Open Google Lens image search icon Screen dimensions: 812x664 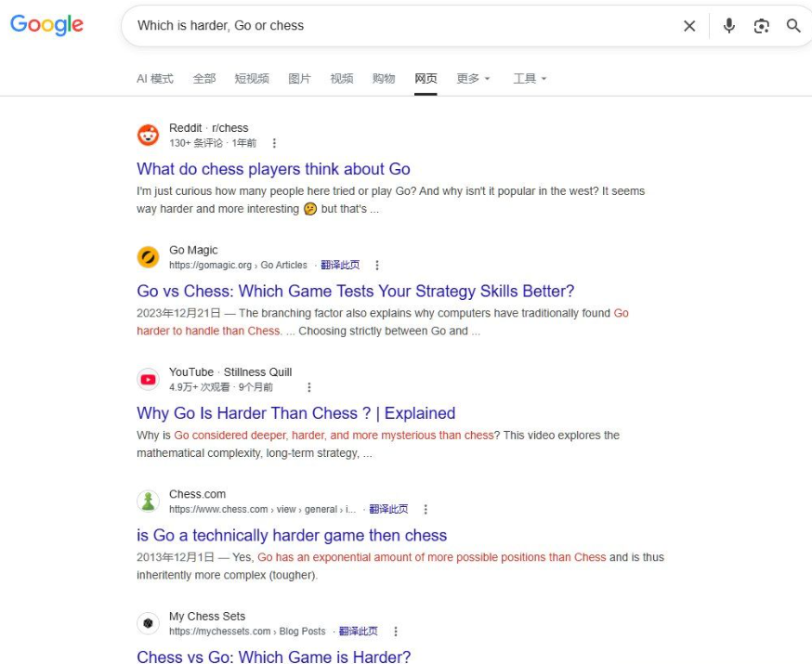tap(761, 26)
